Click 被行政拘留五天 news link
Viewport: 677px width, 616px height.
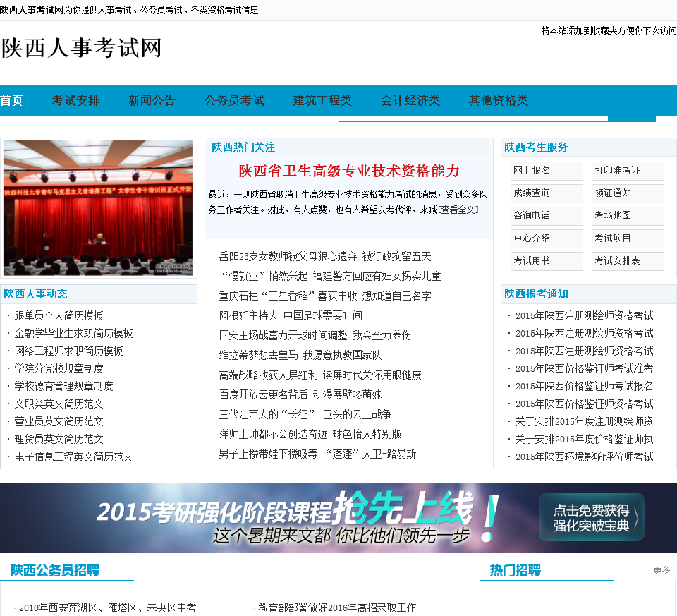pyautogui.click(x=396, y=257)
